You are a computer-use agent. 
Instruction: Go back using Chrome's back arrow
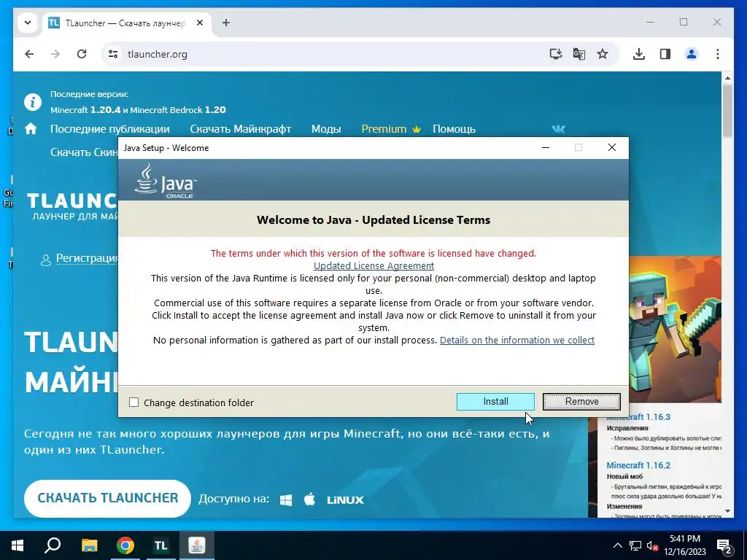tap(29, 54)
